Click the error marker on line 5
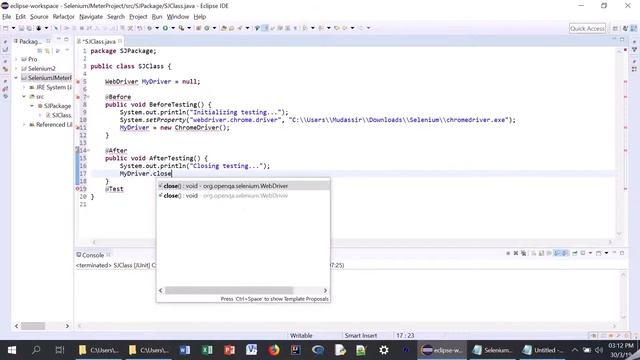This screenshot has height=360, width=640. coord(78,82)
